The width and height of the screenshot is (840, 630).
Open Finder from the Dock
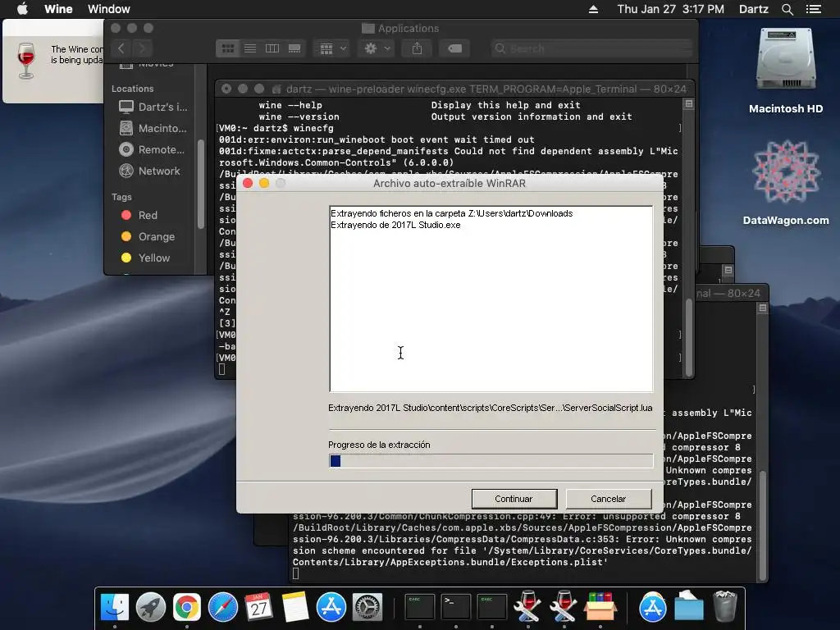[x=115, y=607]
